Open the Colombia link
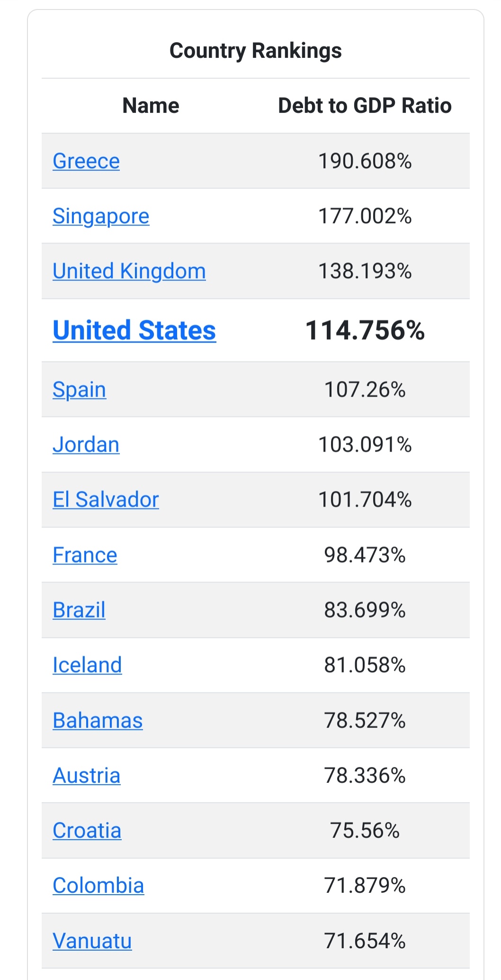The height and width of the screenshot is (980, 501). click(98, 885)
